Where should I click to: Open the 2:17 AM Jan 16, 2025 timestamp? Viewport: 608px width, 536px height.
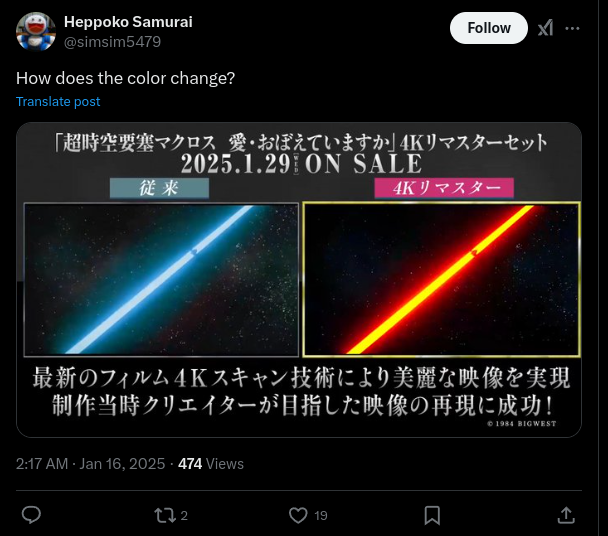(x=90, y=464)
